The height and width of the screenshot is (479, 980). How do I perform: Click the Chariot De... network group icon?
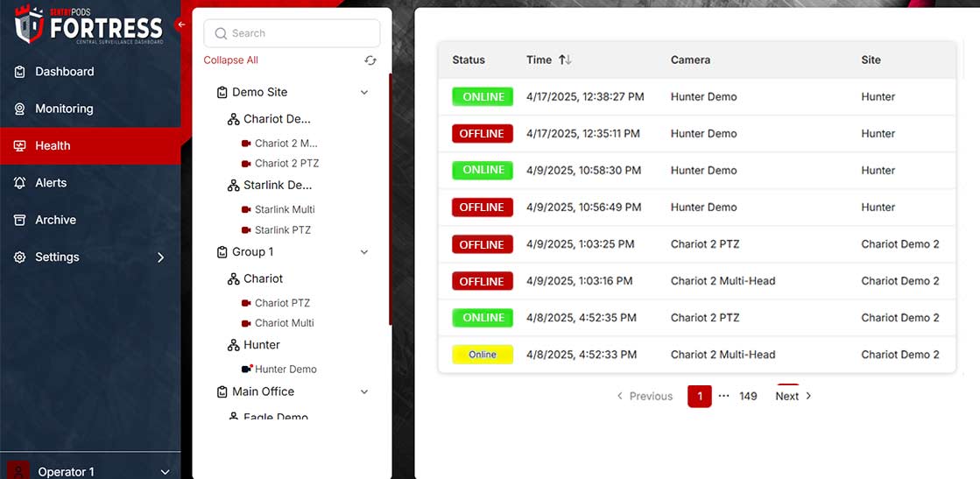(x=234, y=119)
